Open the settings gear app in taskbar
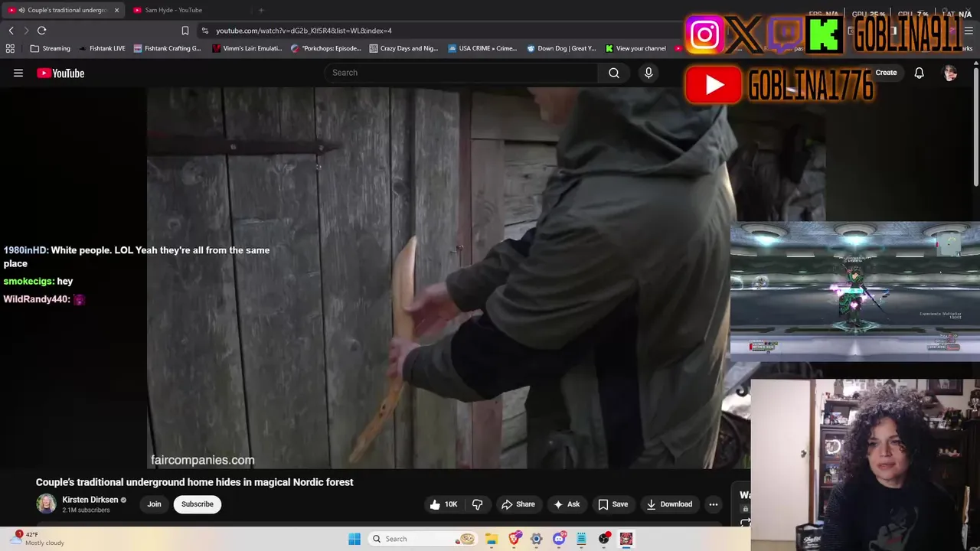The height and width of the screenshot is (551, 980). pyautogui.click(x=537, y=539)
